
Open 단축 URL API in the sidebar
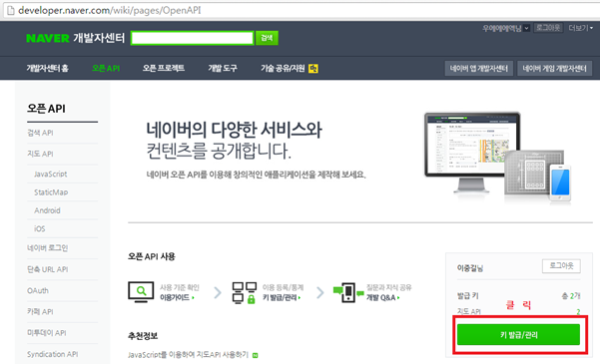click(x=48, y=269)
